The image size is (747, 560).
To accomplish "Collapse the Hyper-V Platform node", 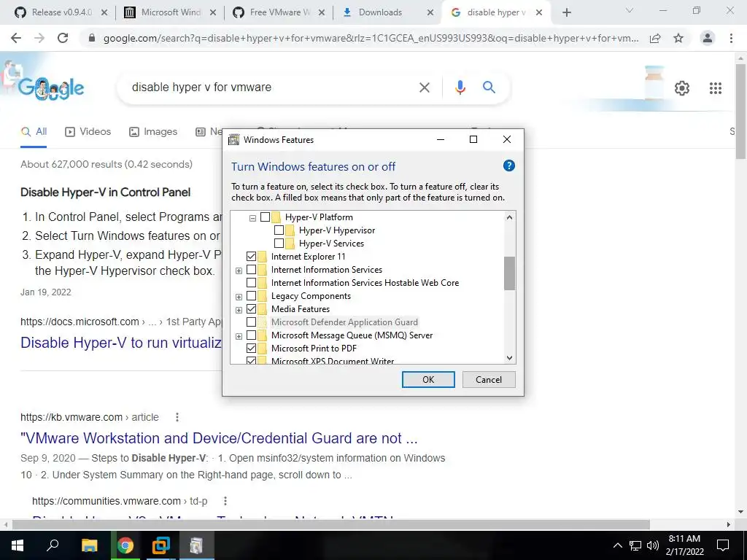I will tap(252, 218).
